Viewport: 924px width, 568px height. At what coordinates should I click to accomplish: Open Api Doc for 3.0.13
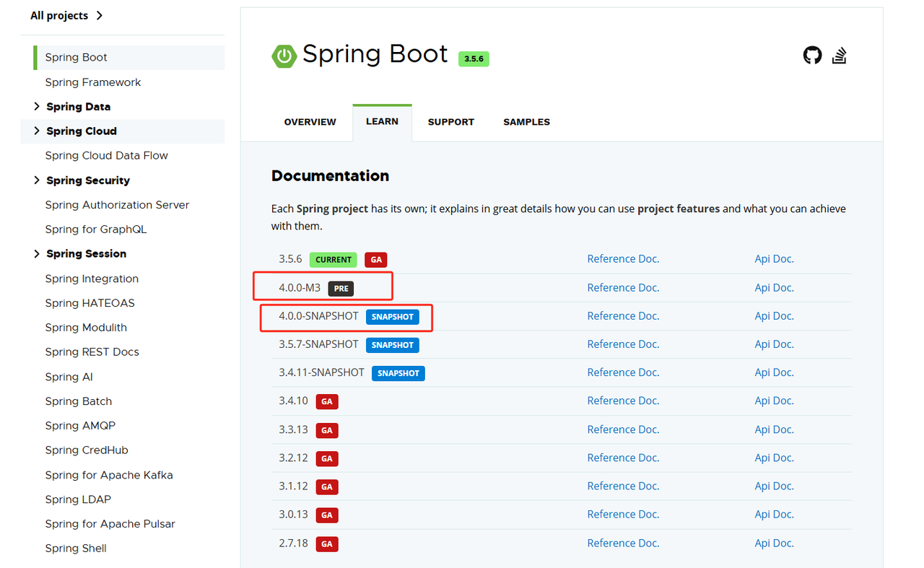774,514
